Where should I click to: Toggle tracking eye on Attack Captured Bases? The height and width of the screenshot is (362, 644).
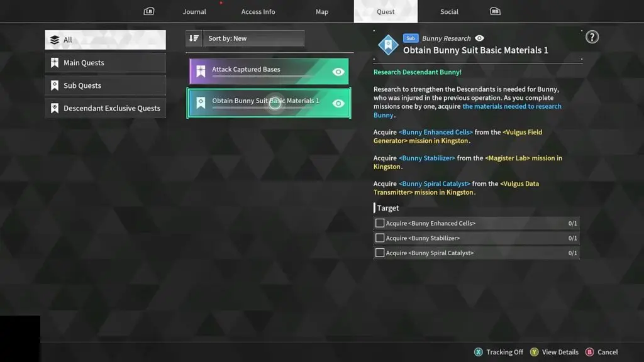tap(338, 72)
